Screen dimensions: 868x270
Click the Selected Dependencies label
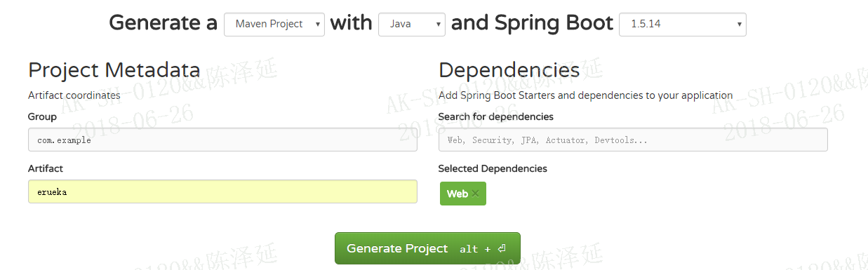coord(493,168)
